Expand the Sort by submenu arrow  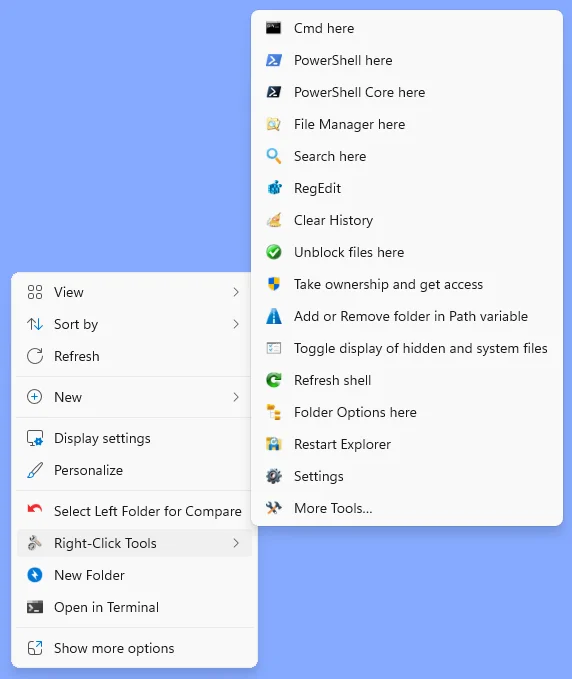click(236, 324)
